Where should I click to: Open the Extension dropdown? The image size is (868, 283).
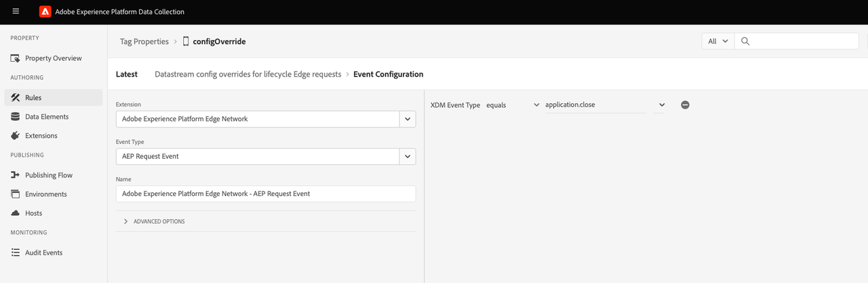pos(266,119)
